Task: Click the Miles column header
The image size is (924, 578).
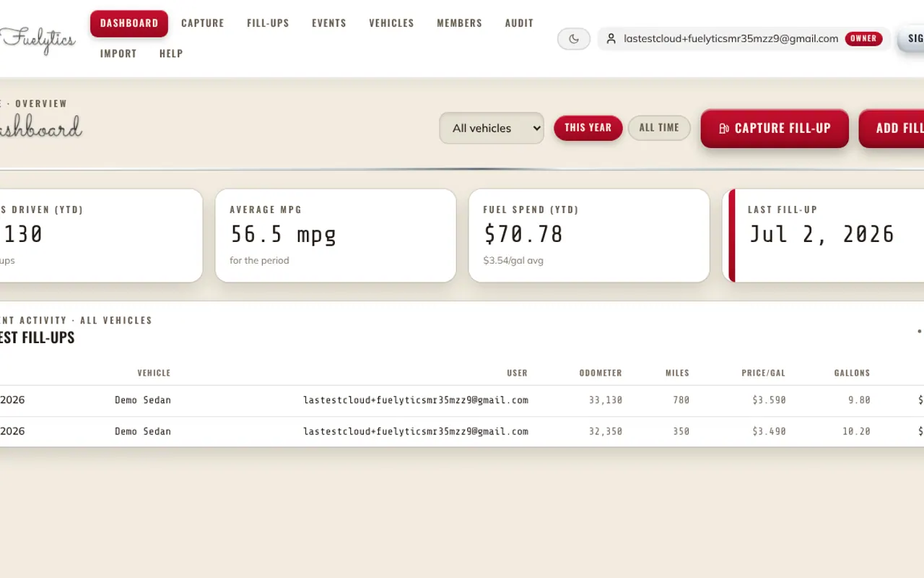Action: pos(677,374)
